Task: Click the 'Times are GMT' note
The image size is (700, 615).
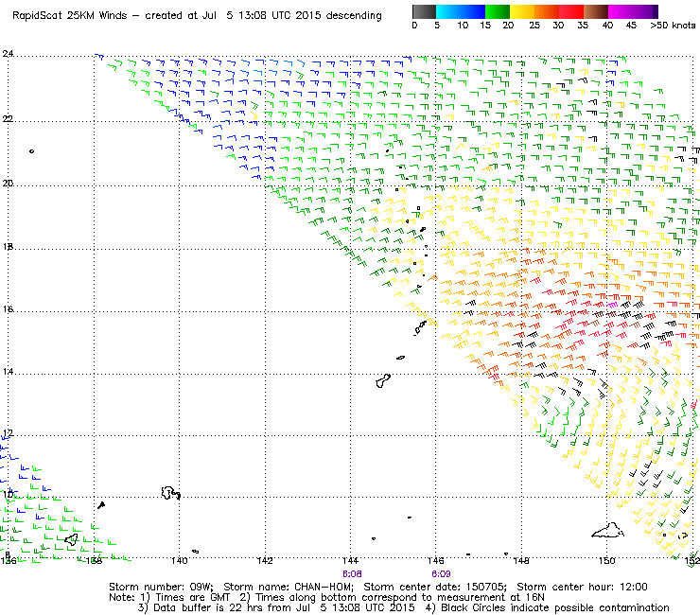Action: [x=193, y=598]
